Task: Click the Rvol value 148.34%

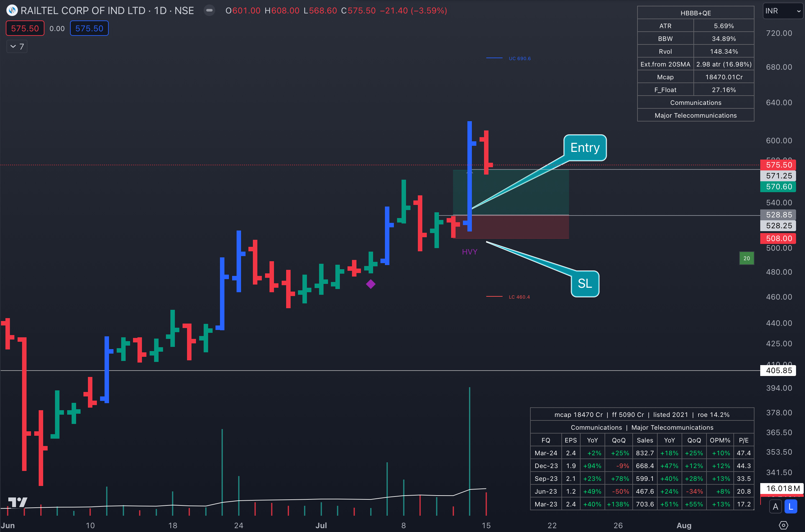Action: [x=723, y=51]
